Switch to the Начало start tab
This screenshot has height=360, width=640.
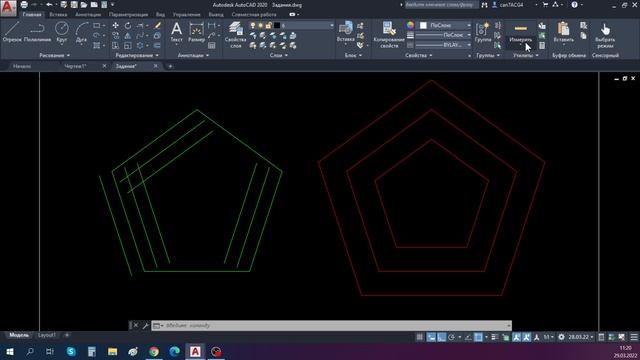[x=22, y=66]
